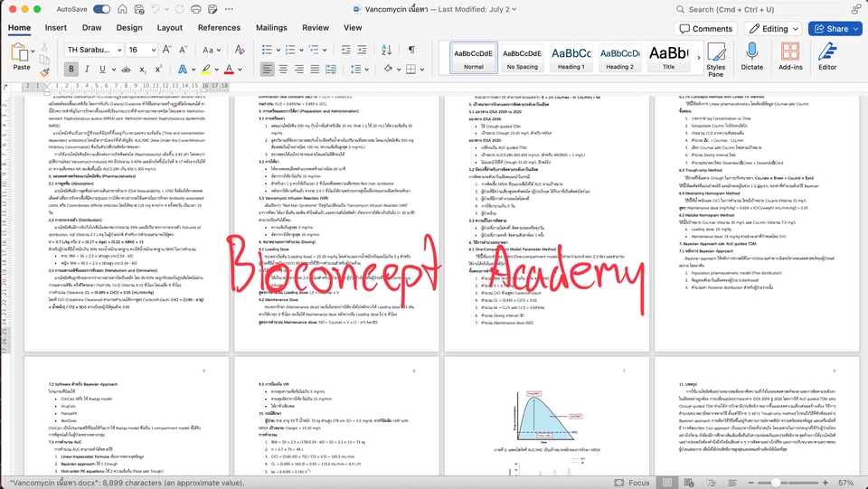This screenshot has height=489, width=868.
Task: Expand the Editing mode dropdown
Action: [771, 29]
